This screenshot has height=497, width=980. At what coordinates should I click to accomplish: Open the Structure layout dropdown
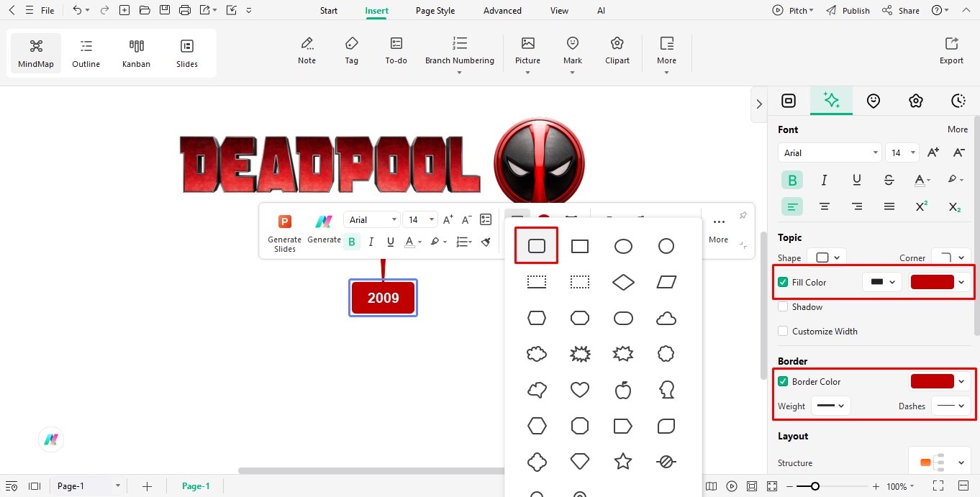click(941, 462)
